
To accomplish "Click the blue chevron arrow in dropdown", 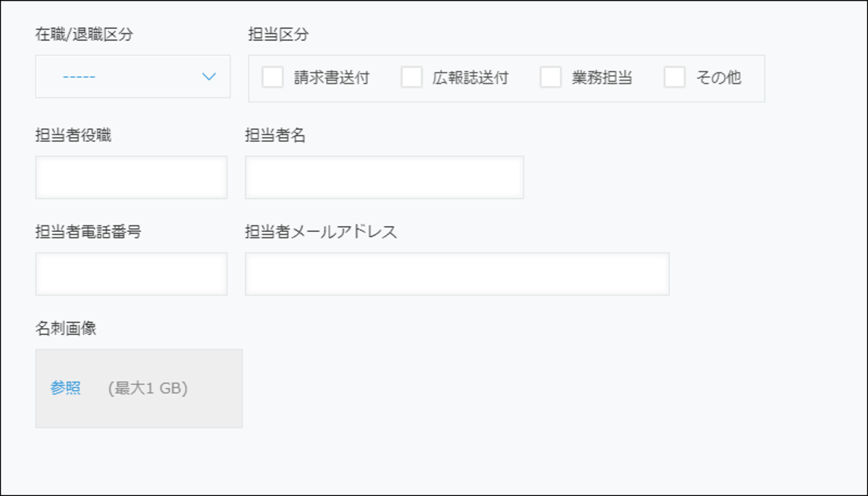I will [209, 76].
